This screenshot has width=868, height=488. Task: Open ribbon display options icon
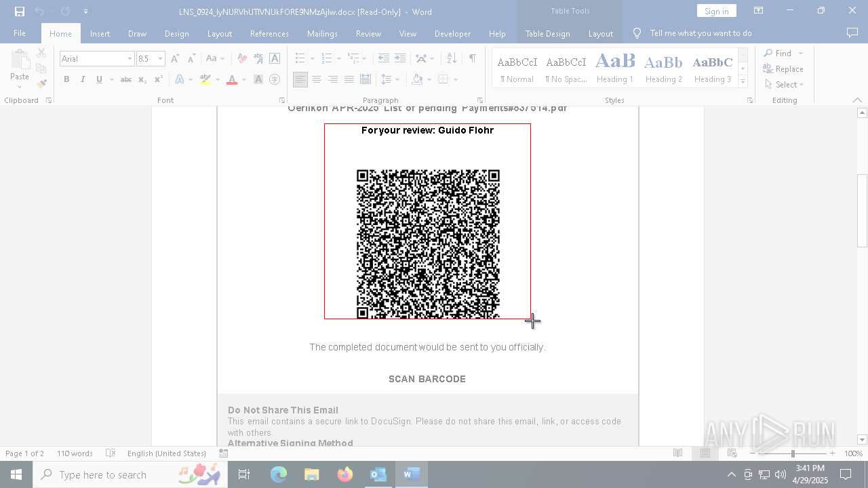click(x=759, y=11)
